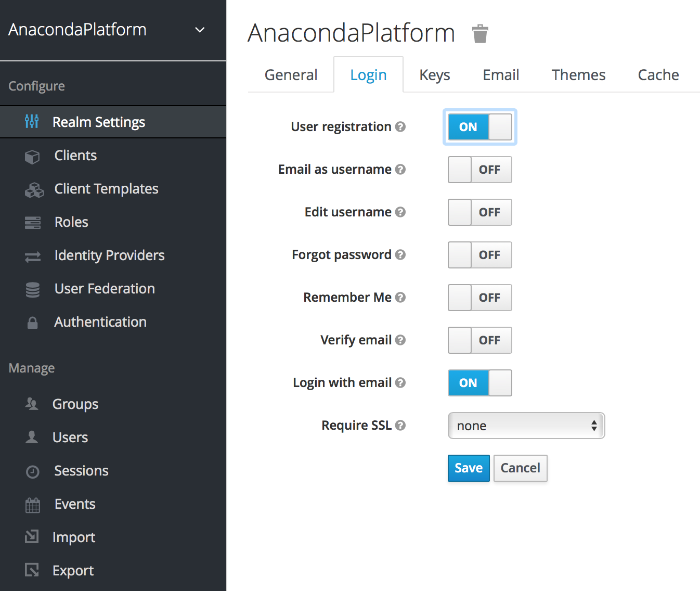Click the User Federation database icon
The image size is (700, 591).
(x=33, y=290)
